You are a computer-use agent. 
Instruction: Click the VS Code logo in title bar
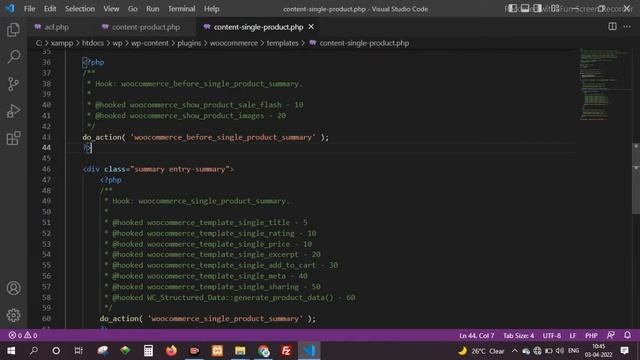[x=10, y=8]
